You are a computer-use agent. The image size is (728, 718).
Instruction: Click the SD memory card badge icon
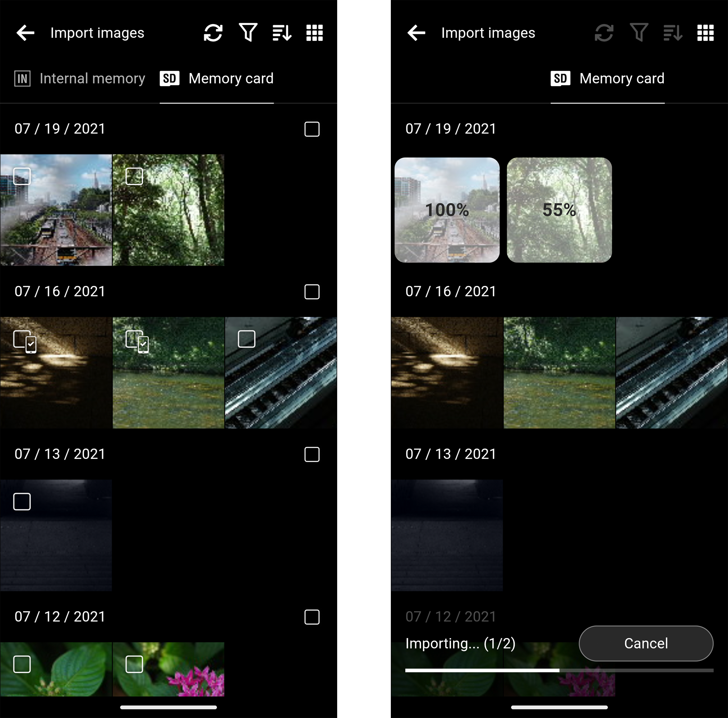tap(170, 78)
